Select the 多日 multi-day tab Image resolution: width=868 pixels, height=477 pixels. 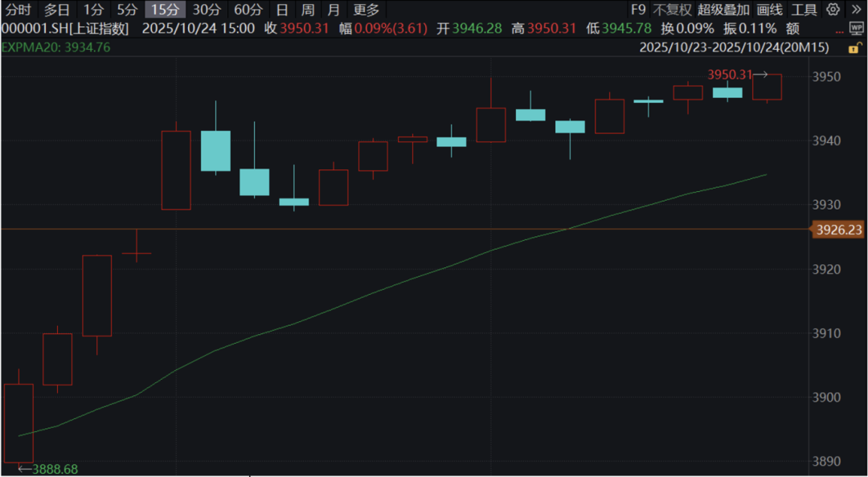coord(57,10)
